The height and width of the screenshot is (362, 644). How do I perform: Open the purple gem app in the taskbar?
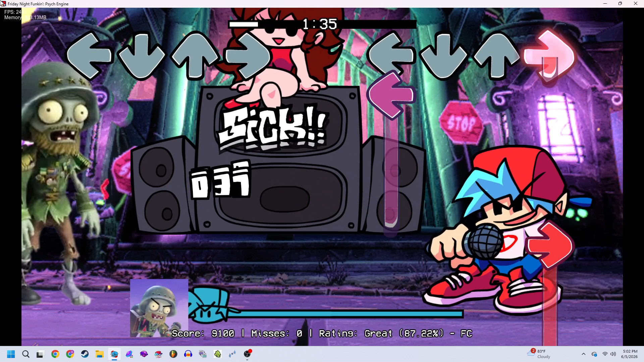tap(144, 354)
